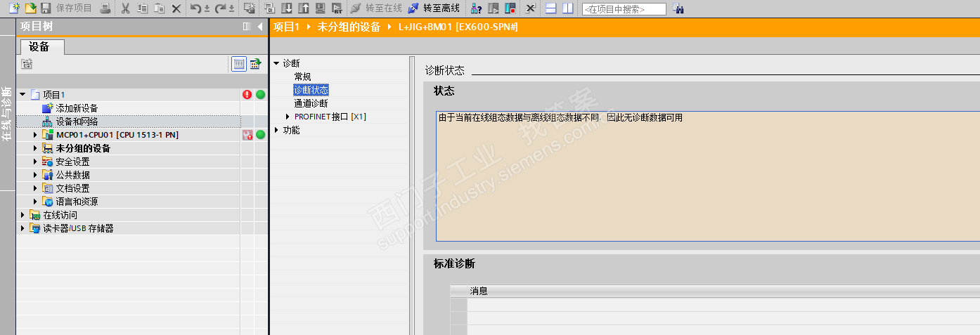Click the 转至在线 go online button
This screenshot has height=335, width=980.
coord(376,8)
